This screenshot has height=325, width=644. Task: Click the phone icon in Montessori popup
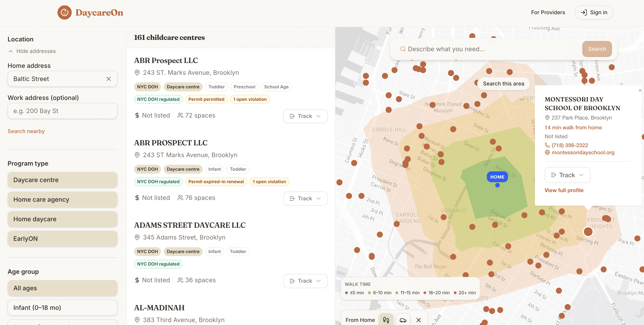[x=547, y=145]
